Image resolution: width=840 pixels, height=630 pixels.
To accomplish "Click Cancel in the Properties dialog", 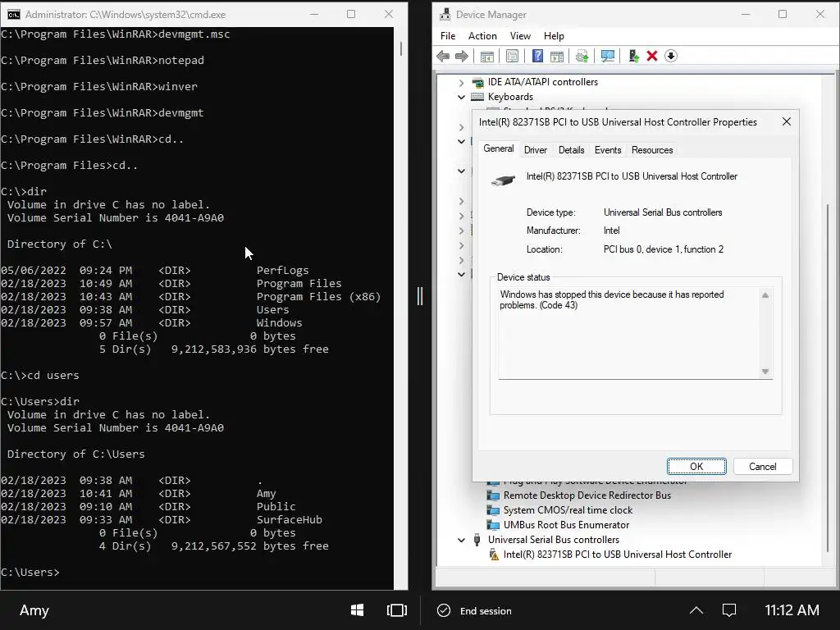I will 762,467.
